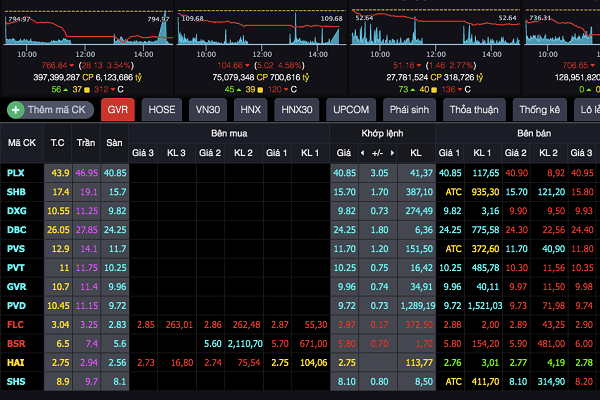Screen dimensions: 600x400
Task: Open the PLX stock symbol
Action: 16,173
